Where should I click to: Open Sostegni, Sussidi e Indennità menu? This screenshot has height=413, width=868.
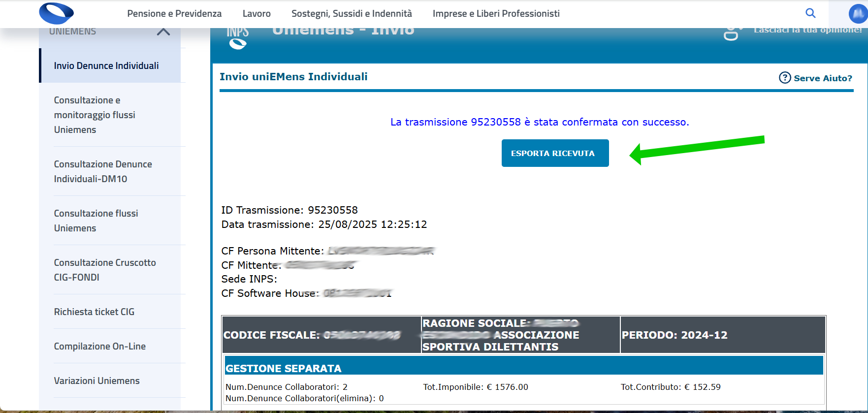click(352, 14)
